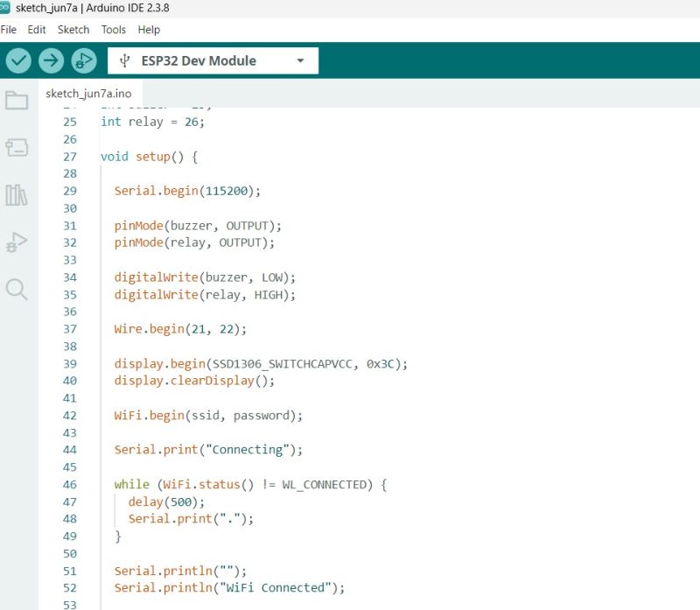Image resolution: width=700 pixels, height=610 pixels.
Task: Click the pinMode(relay, OUTPUT); line
Action: pyautogui.click(x=194, y=242)
